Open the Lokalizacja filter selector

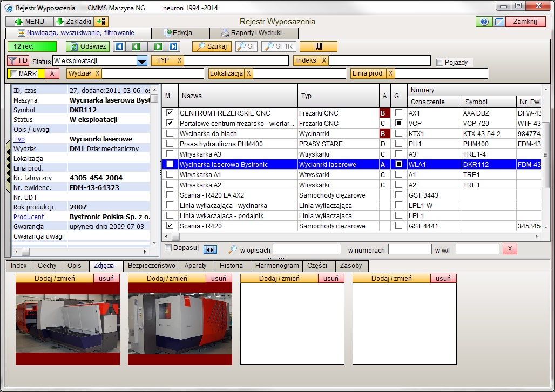[x=227, y=73]
